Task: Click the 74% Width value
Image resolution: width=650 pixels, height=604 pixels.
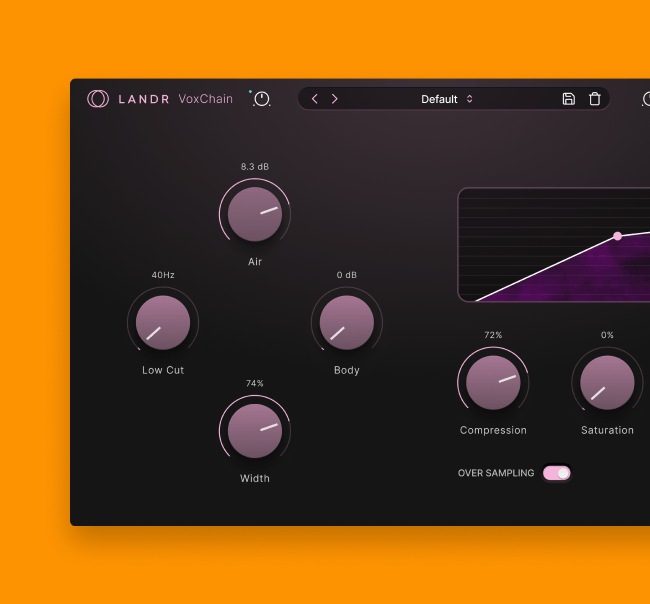Action: click(x=255, y=383)
